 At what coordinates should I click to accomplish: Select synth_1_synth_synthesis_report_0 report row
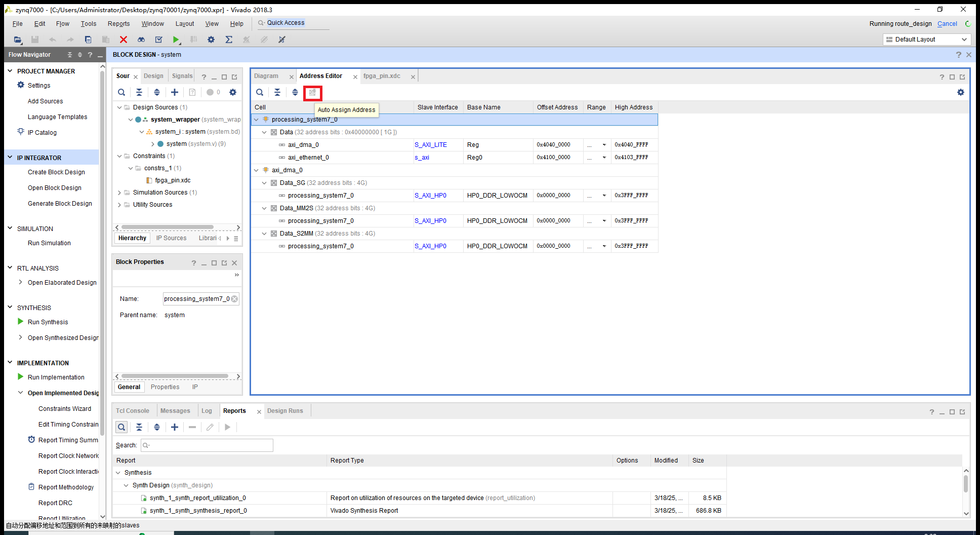click(x=419, y=511)
